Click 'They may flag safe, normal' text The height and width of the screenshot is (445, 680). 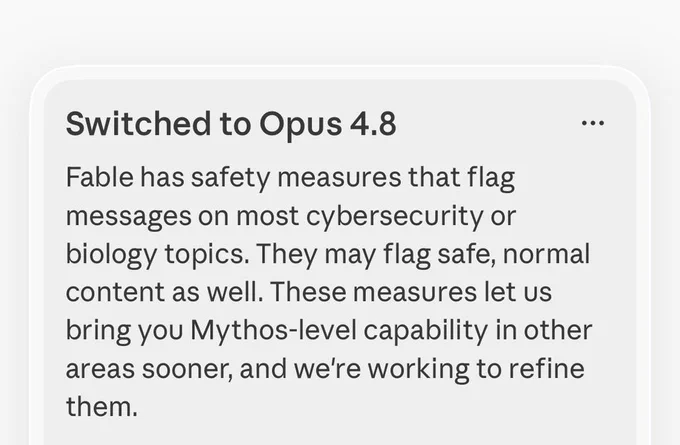coord(423,255)
